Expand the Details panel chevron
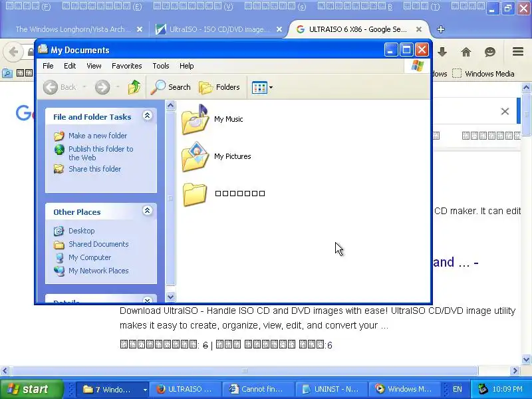 (147, 300)
